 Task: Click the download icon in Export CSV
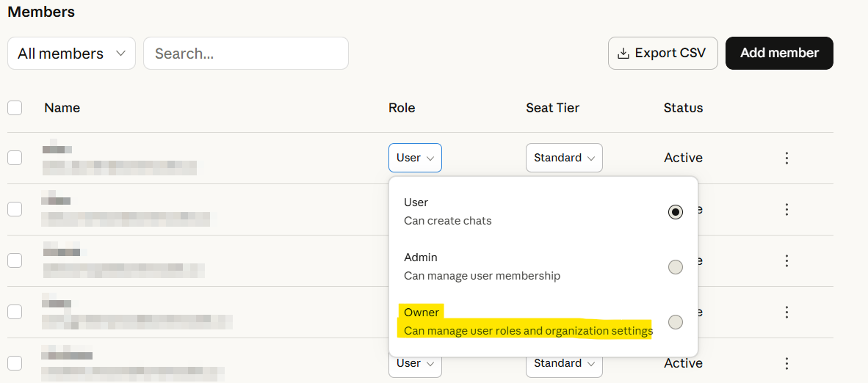[623, 54]
